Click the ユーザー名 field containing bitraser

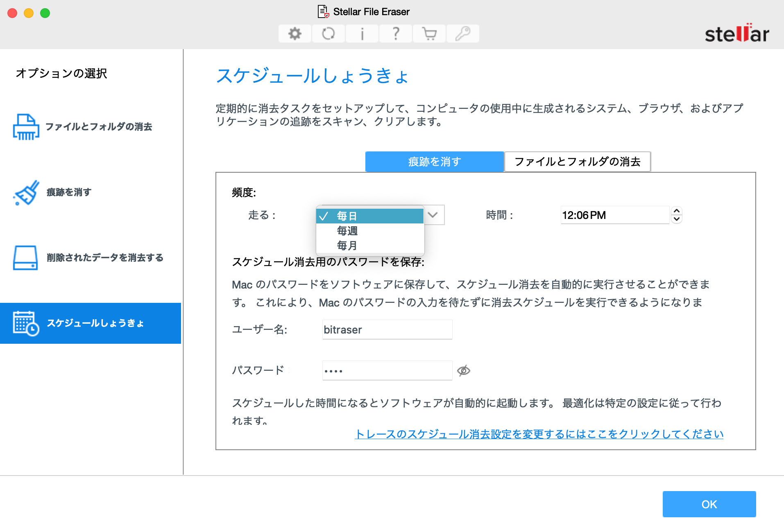(387, 330)
